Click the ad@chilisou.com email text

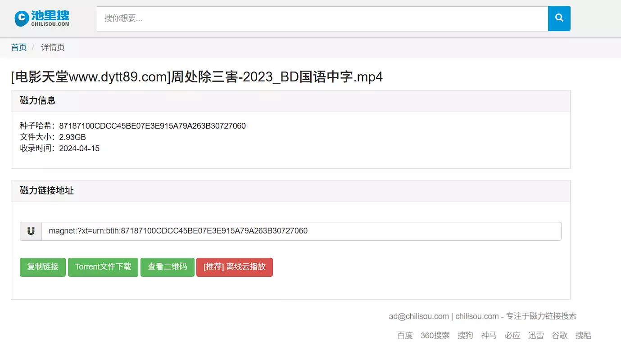419,316
